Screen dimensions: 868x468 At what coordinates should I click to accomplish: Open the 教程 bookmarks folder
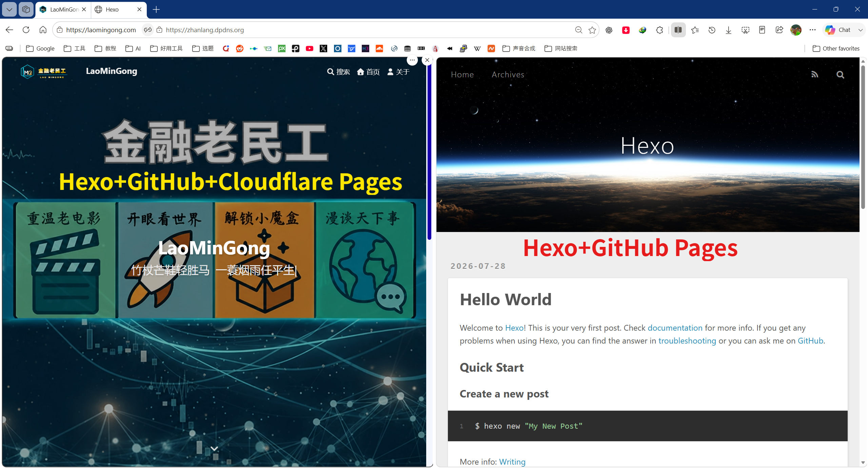(105, 48)
